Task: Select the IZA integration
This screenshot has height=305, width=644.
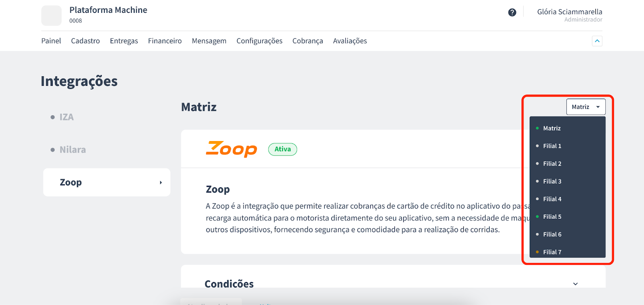Action: (66, 117)
